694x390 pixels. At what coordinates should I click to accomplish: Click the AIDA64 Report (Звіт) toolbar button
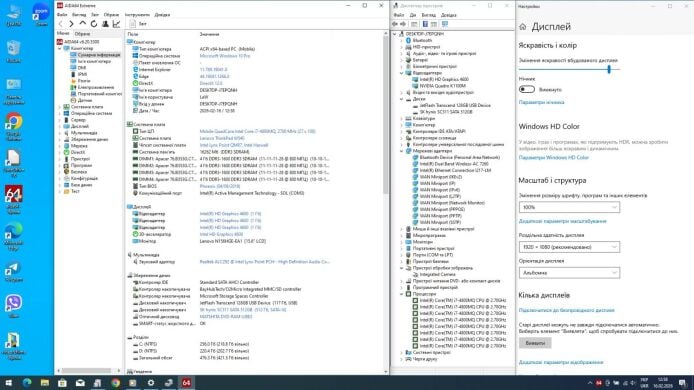tap(138, 24)
